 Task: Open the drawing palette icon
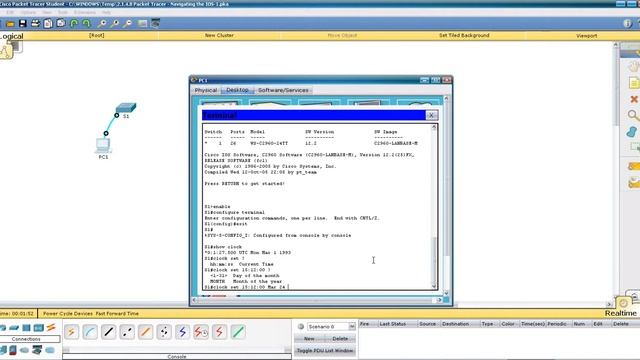pyautogui.click(x=142, y=24)
